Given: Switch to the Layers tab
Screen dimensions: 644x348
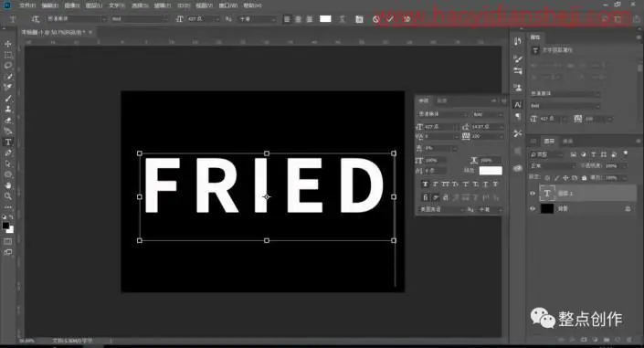Looking at the screenshot, I should 549,141.
